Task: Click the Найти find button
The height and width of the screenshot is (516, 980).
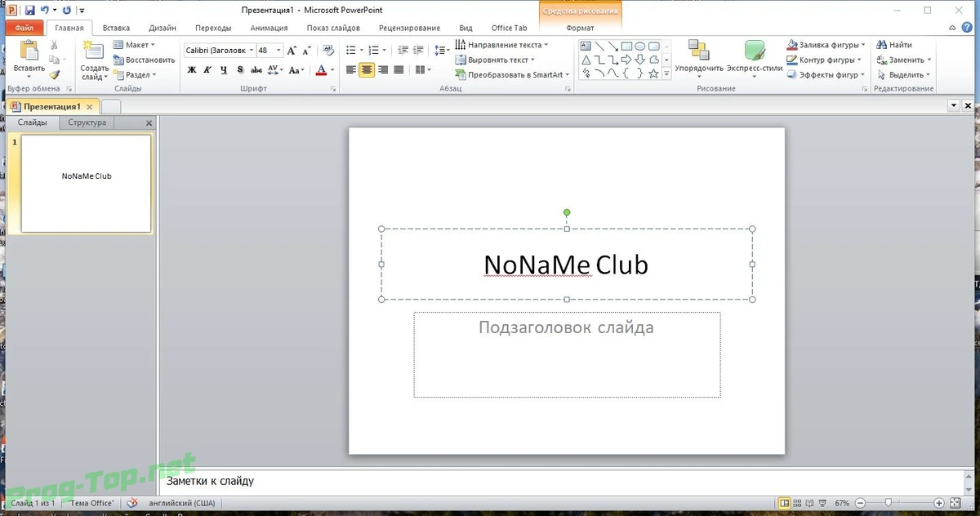Action: 894,45
